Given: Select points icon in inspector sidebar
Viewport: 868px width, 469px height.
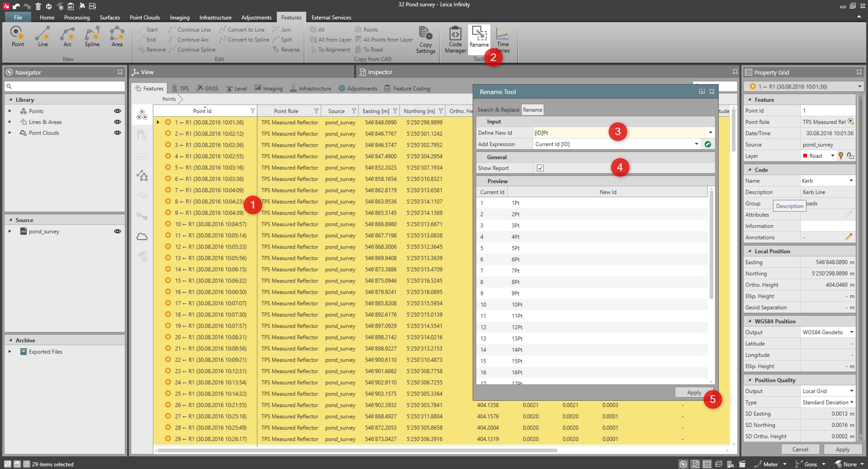Looking at the screenshot, I should click(x=142, y=115).
